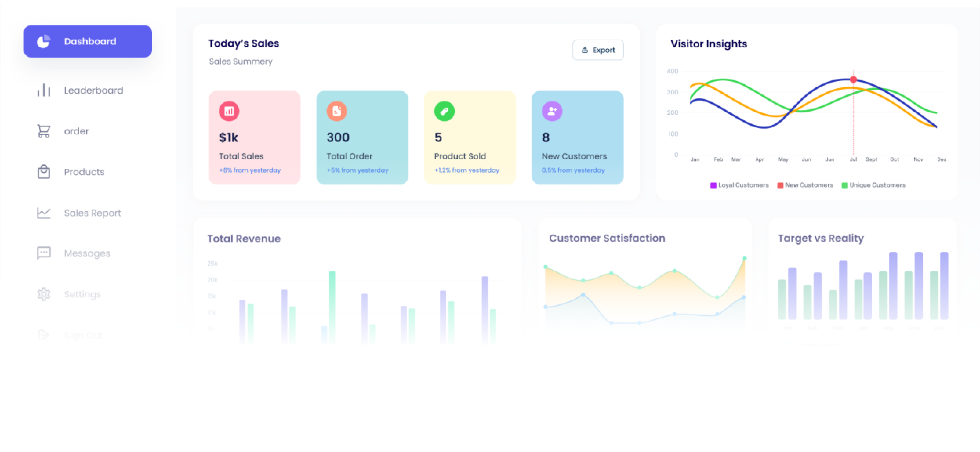The width and height of the screenshot is (980, 452).
Task: Click the Total Revenue heading
Action: click(244, 239)
